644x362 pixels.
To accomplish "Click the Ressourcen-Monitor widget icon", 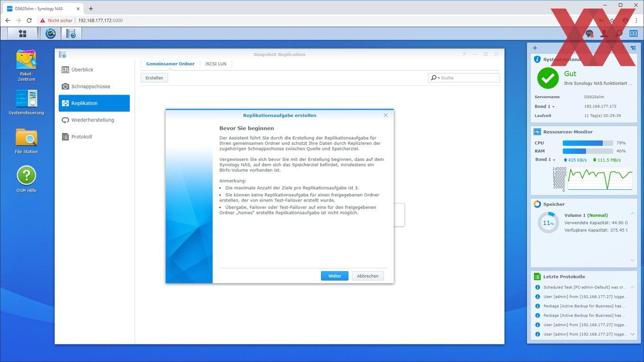I will point(537,132).
